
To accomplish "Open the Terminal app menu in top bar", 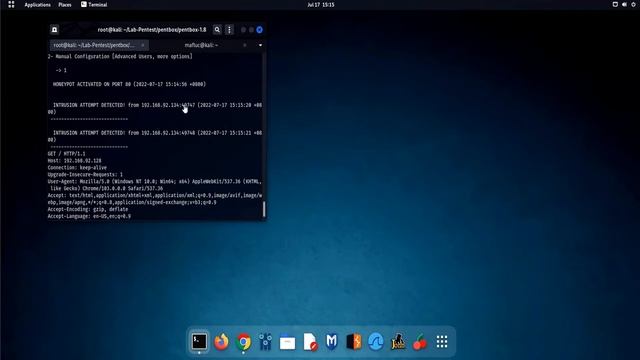I will coord(94,5).
